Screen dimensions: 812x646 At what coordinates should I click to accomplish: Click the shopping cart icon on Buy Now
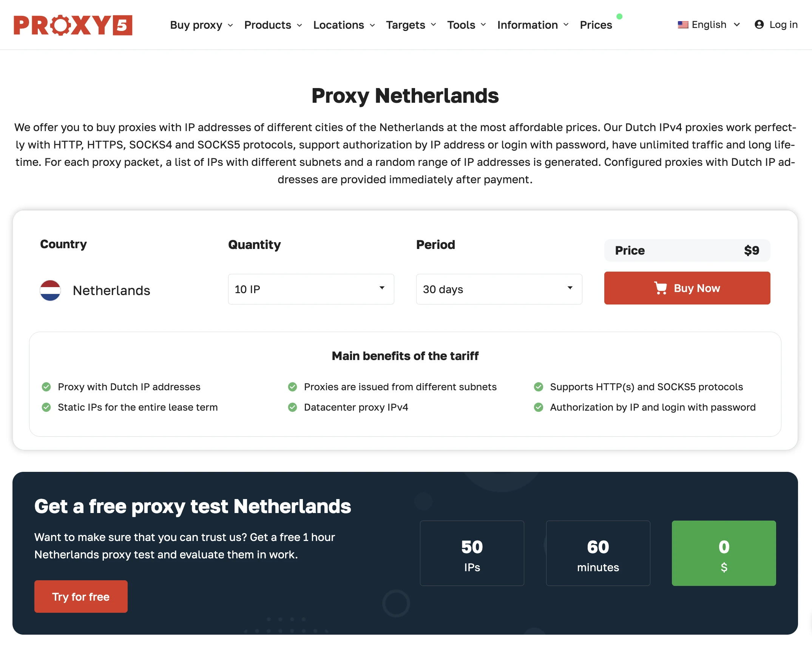coord(661,288)
